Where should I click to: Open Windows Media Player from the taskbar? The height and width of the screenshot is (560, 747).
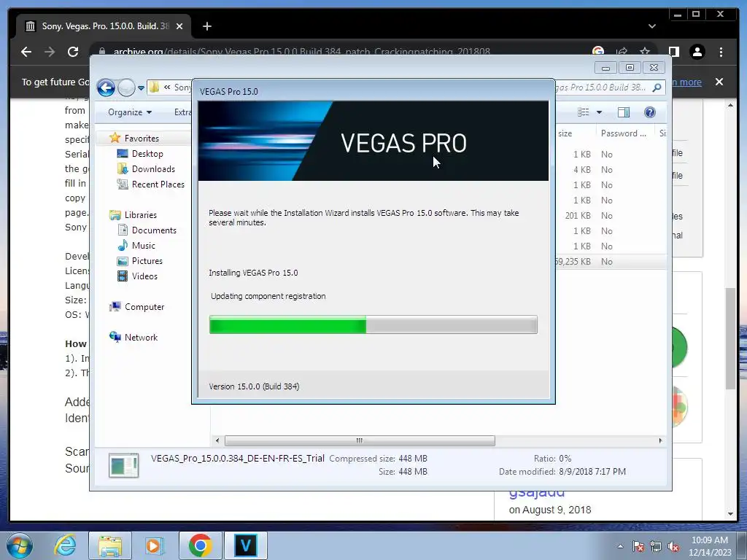[154, 545]
